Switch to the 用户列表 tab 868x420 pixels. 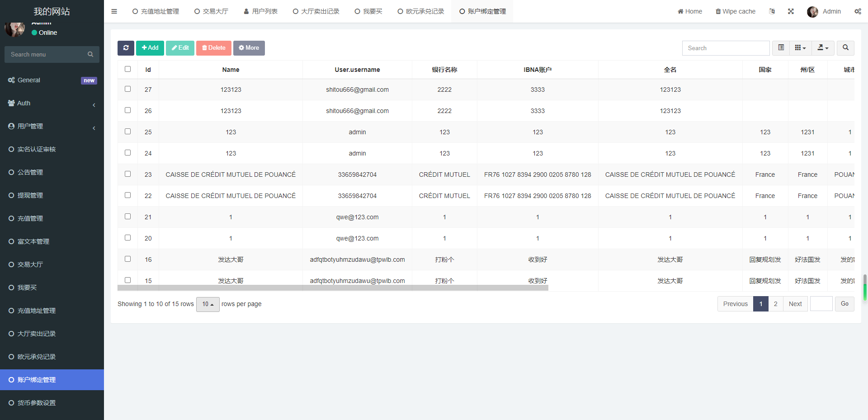click(260, 11)
